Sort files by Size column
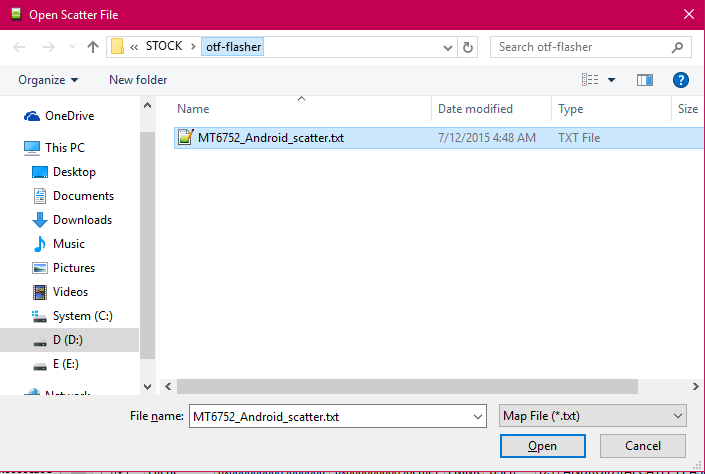 (688, 109)
